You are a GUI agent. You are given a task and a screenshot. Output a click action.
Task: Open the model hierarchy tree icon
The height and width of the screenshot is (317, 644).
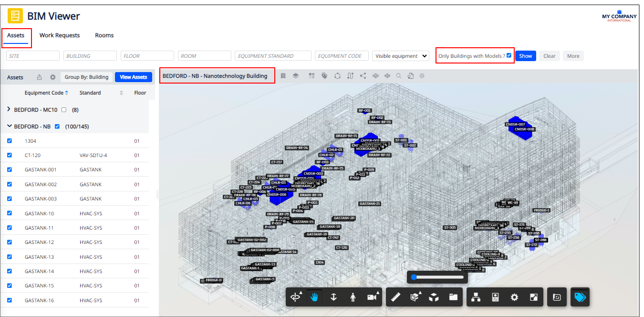(476, 296)
